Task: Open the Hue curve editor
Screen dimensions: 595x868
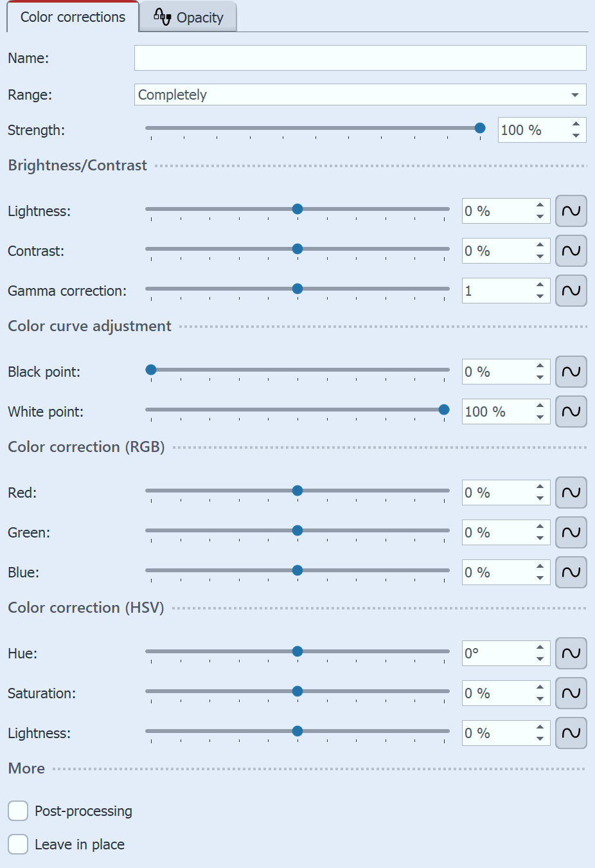Action: pos(571,653)
